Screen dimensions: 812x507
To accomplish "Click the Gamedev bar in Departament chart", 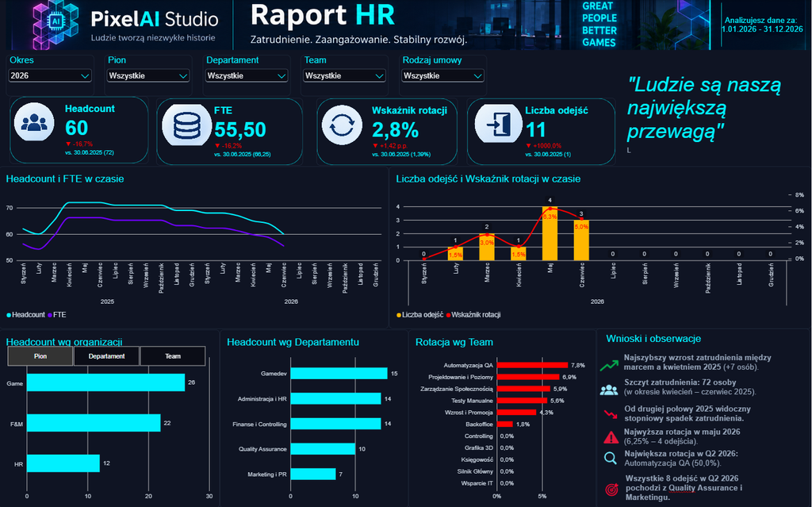I will coord(339,373).
